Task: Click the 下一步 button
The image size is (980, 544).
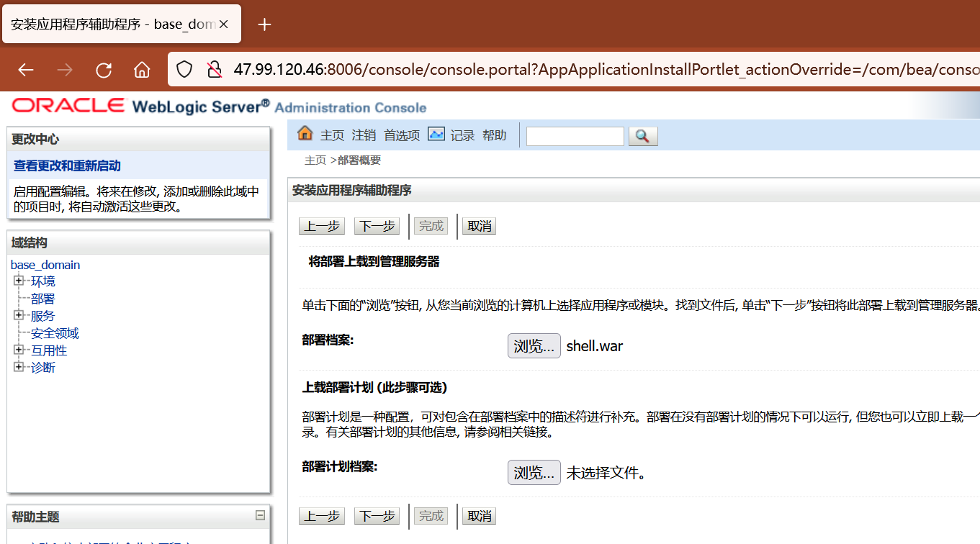Action: (376, 225)
